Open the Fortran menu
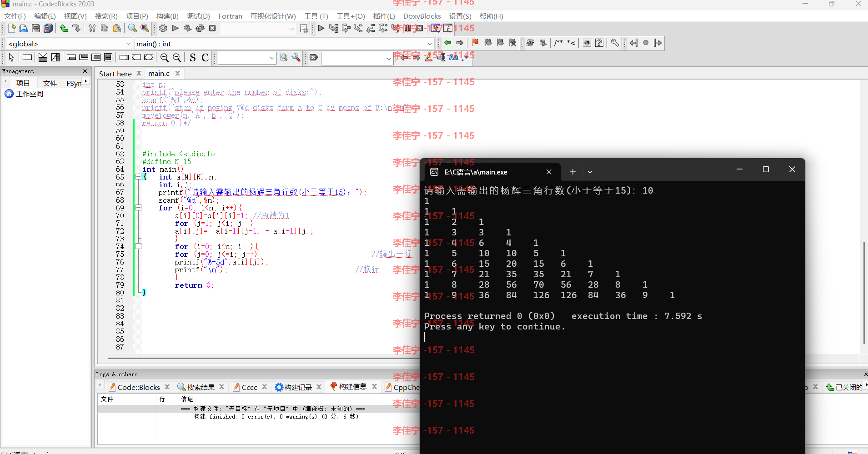Viewport: 868px width, 454px height. click(x=230, y=16)
